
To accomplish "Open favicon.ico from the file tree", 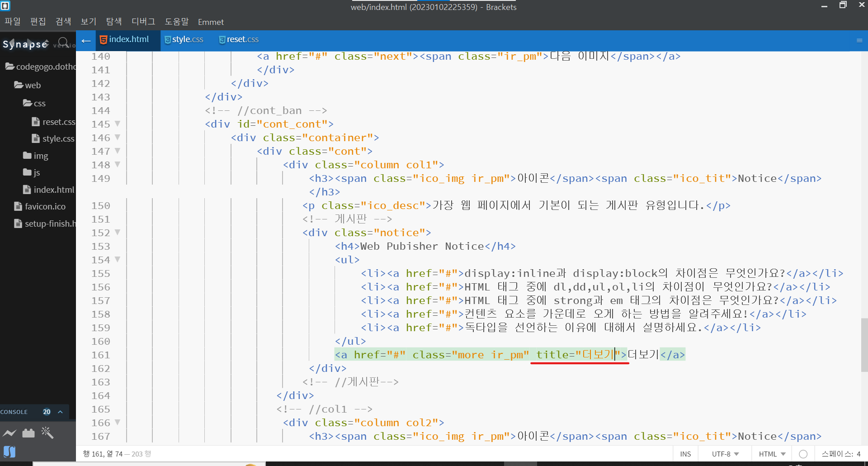I will click(40, 206).
